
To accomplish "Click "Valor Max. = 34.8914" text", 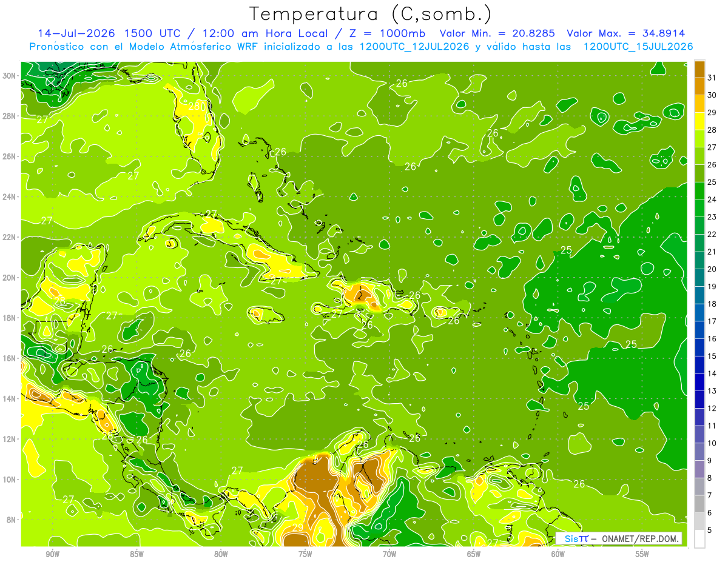I will [625, 33].
